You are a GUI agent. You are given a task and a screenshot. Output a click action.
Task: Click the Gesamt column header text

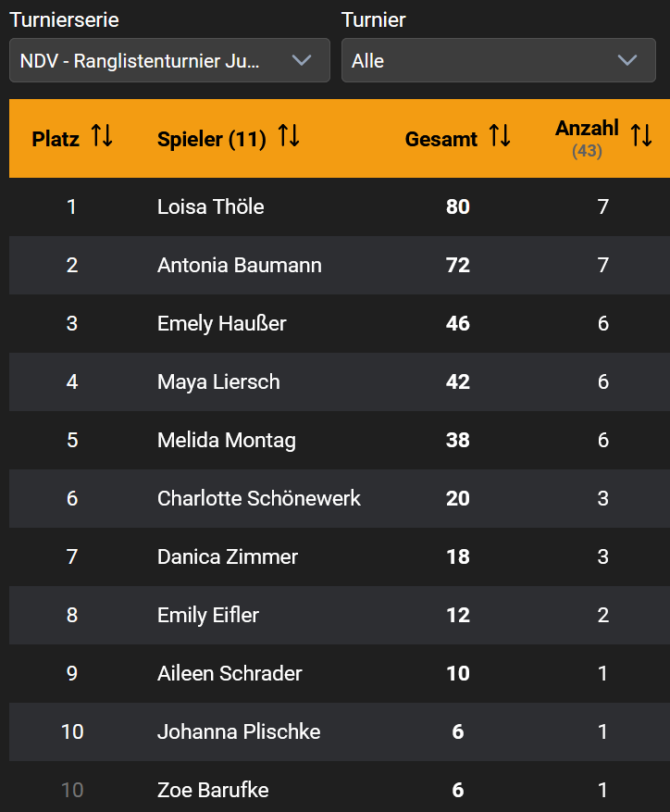(x=441, y=139)
